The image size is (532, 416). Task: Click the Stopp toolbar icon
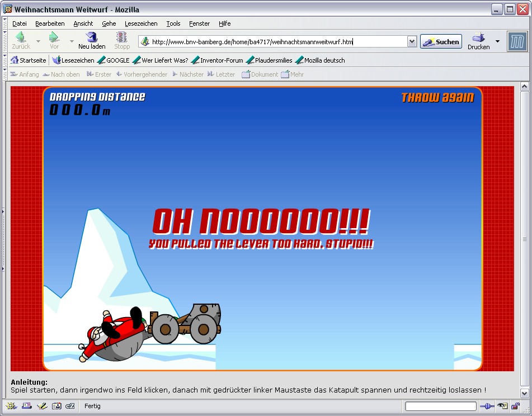pos(122,37)
